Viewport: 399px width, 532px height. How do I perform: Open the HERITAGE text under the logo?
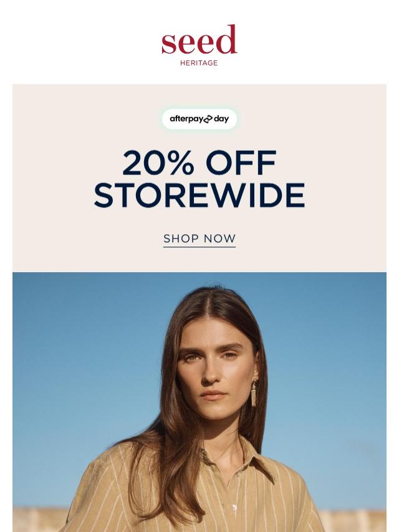click(199, 63)
